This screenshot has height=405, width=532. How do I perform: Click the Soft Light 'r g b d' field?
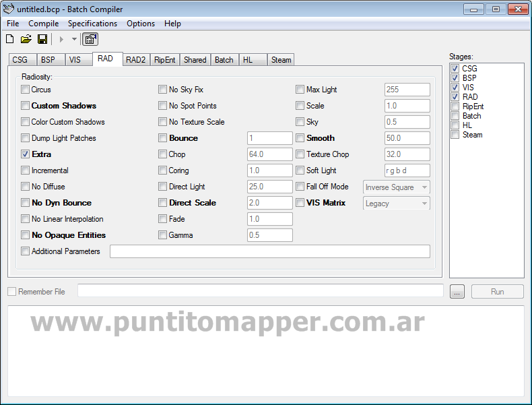pos(407,170)
